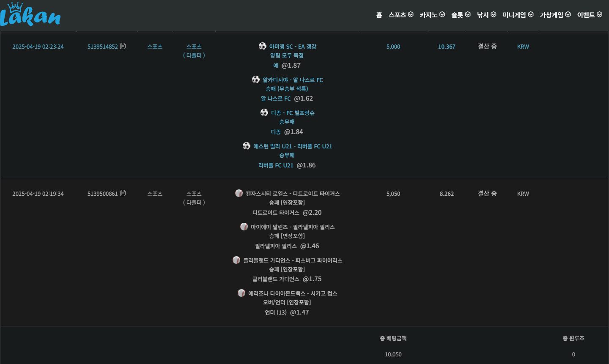Open the 이벤트 menu item
This screenshot has width=609, height=364.
589,15
